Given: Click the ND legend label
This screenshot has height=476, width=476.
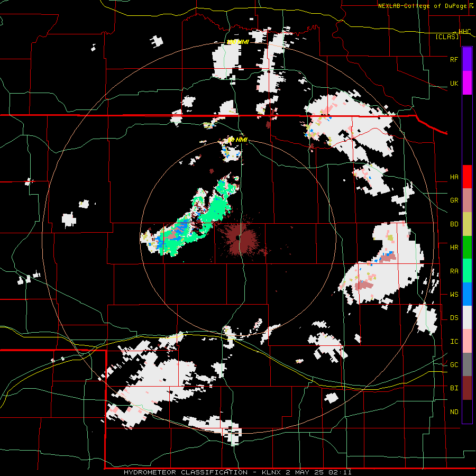Looking at the screenshot, I should point(454,411).
